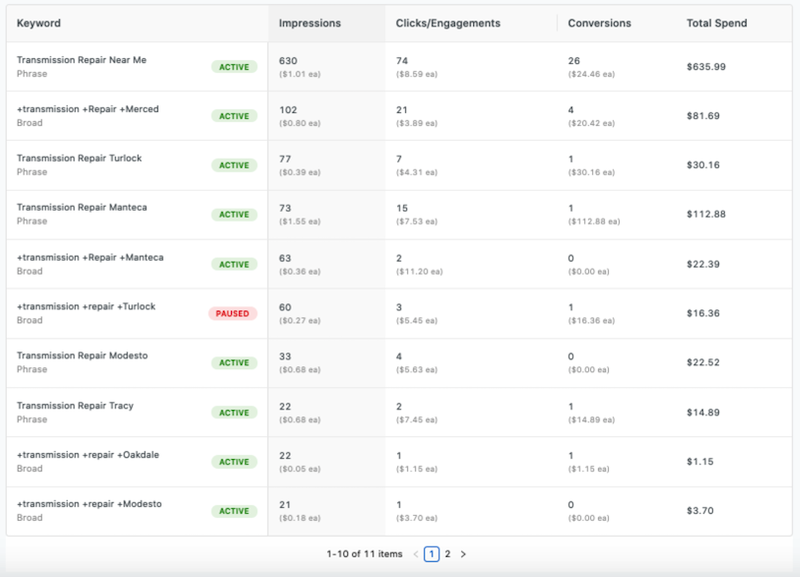This screenshot has width=800, height=577.
Task: Select page 1 in pagination
Action: click(x=432, y=553)
